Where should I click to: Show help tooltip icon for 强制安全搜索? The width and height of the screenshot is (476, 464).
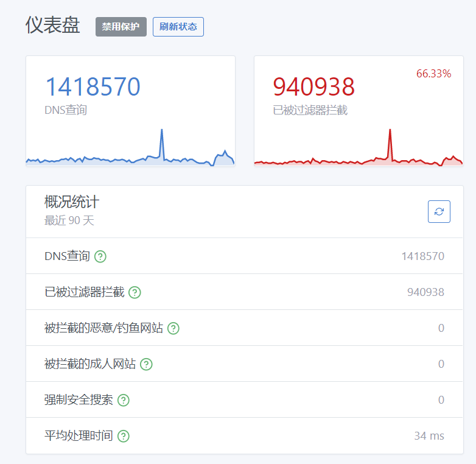pos(124,400)
